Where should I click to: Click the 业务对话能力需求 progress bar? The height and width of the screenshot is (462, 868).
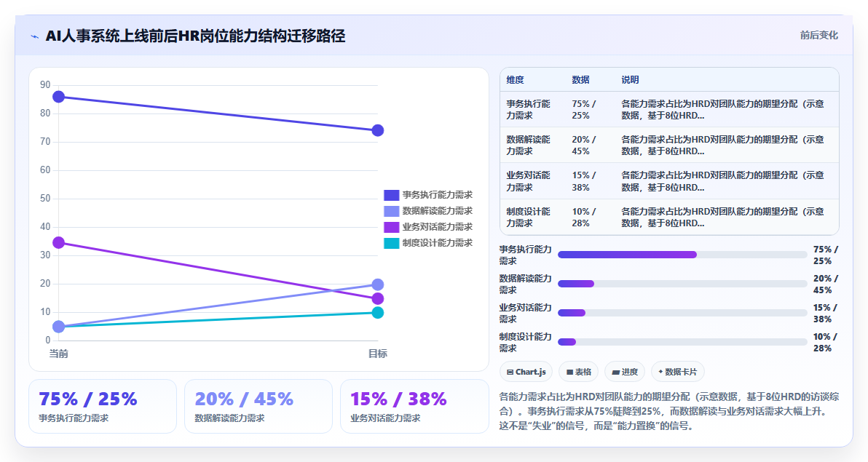[x=682, y=313]
